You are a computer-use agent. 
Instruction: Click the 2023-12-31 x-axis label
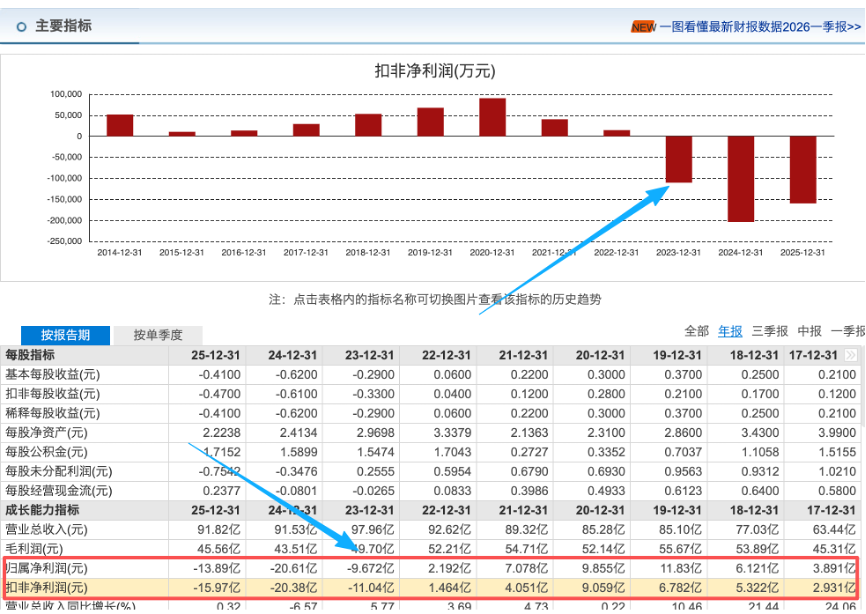click(x=678, y=252)
